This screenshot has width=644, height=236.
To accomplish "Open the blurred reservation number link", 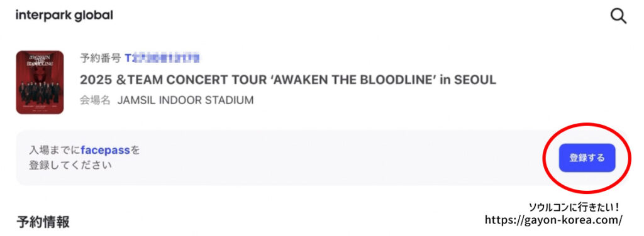I will click(162, 58).
